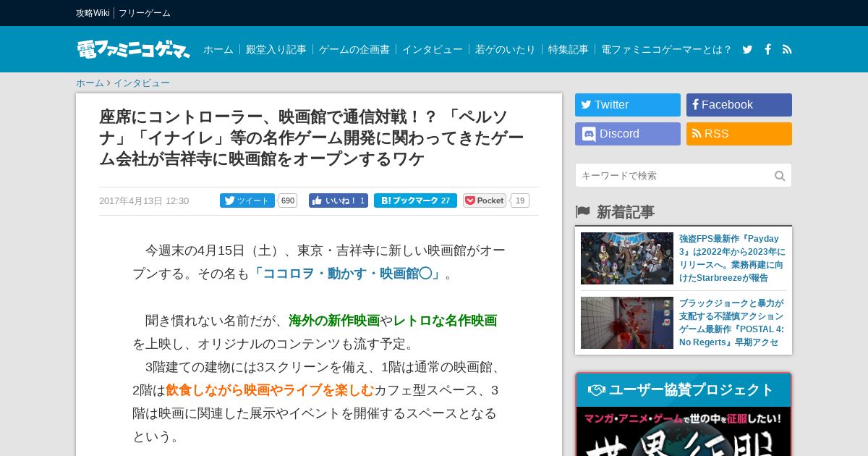
Task: Open インタビュー menu item in header
Action: pos(433,49)
